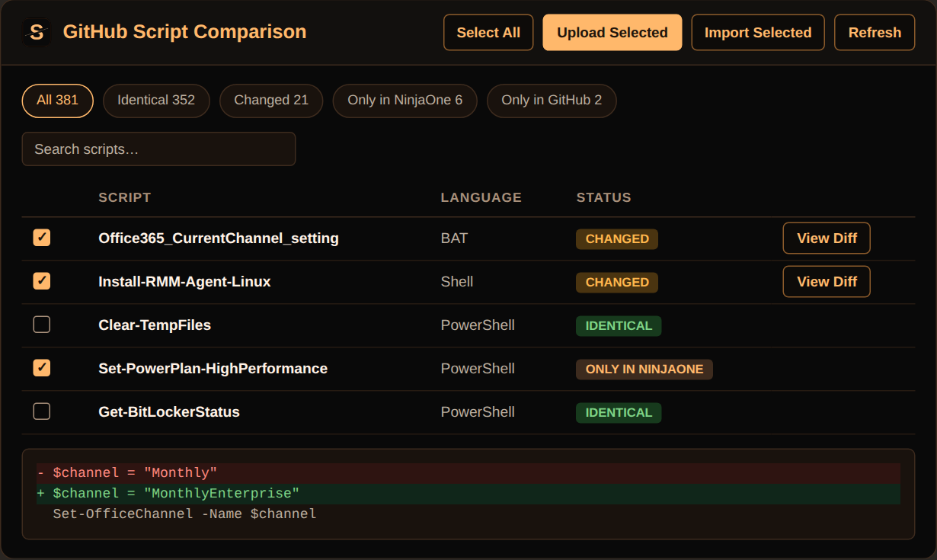Check the Get-BitLockerStatus checkbox
937x560 pixels.
tap(42, 411)
